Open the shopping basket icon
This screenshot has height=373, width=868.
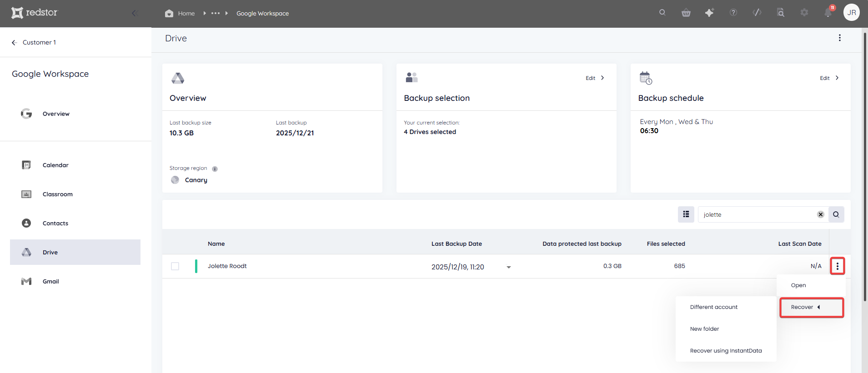tap(686, 13)
